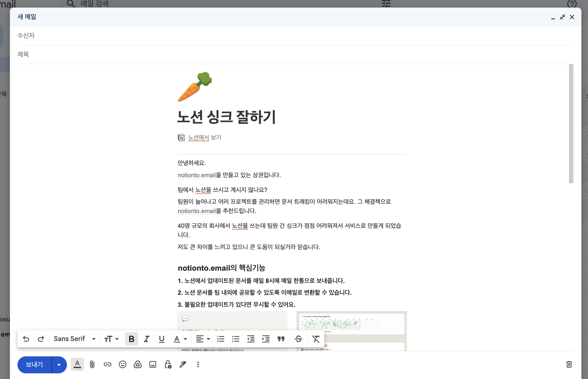Click the carrot emoji image
The width and height of the screenshot is (588, 379).
[x=195, y=87]
